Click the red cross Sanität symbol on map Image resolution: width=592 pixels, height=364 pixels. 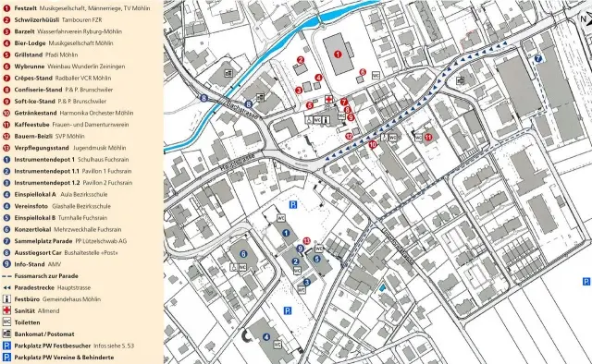[329, 99]
